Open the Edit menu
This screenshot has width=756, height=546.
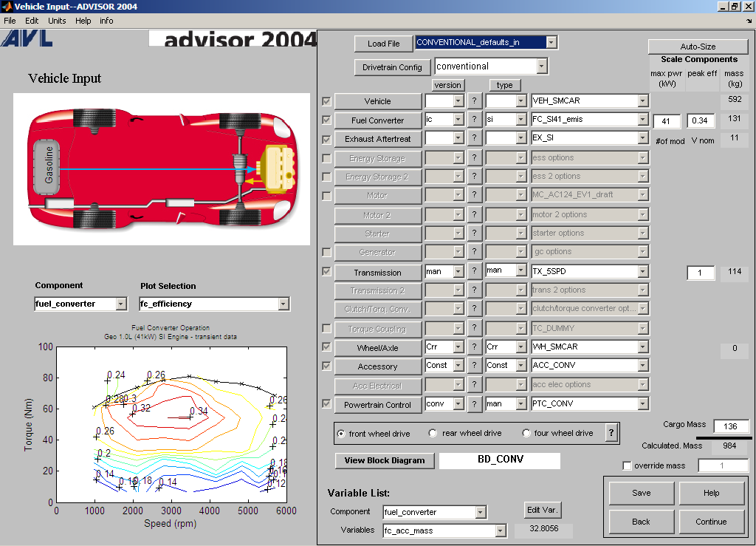click(x=32, y=21)
